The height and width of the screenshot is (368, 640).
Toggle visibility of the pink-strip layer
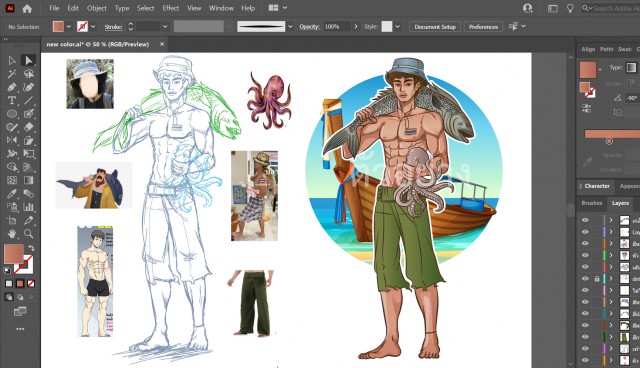pyautogui.click(x=585, y=290)
